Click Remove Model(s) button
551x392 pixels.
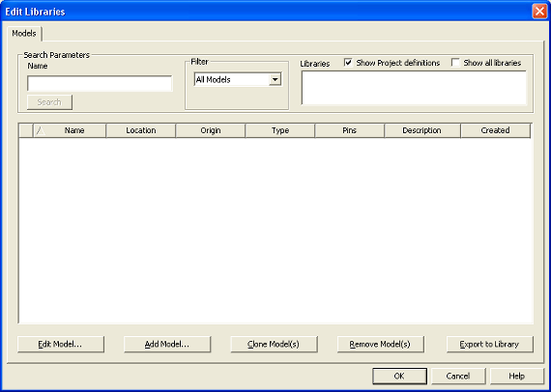(x=381, y=345)
